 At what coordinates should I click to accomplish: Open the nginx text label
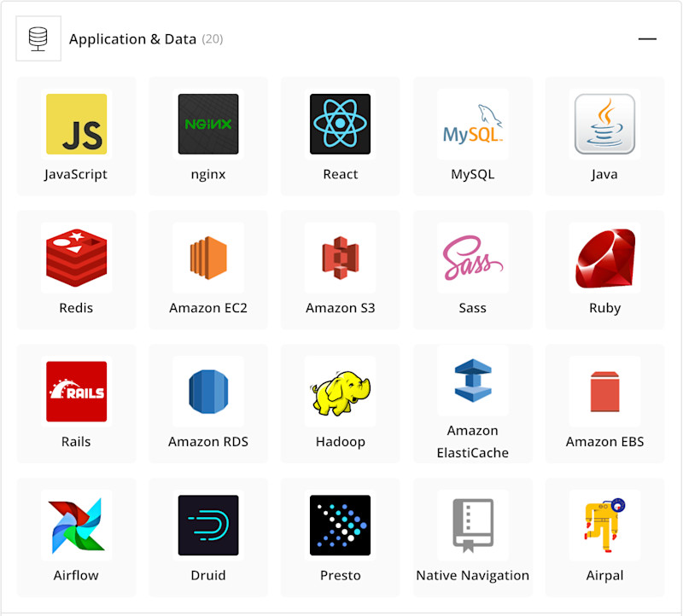[x=208, y=175]
